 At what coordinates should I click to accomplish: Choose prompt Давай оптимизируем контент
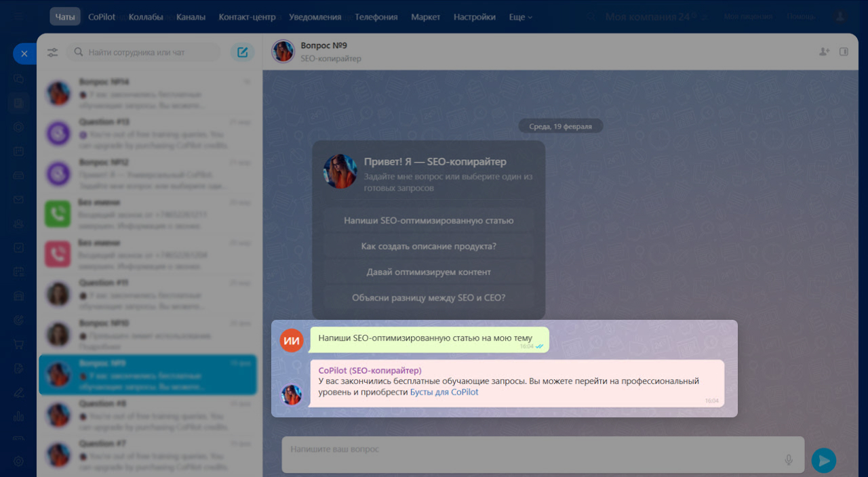click(x=429, y=272)
